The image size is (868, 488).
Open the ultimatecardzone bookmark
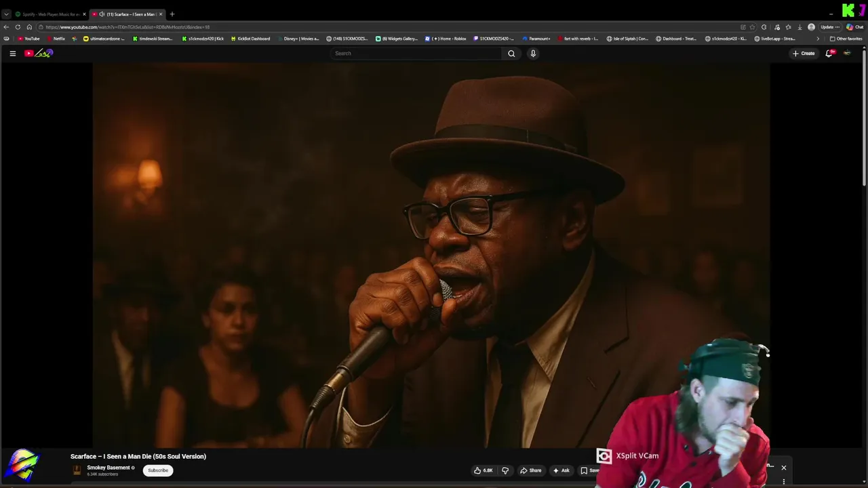(x=104, y=39)
